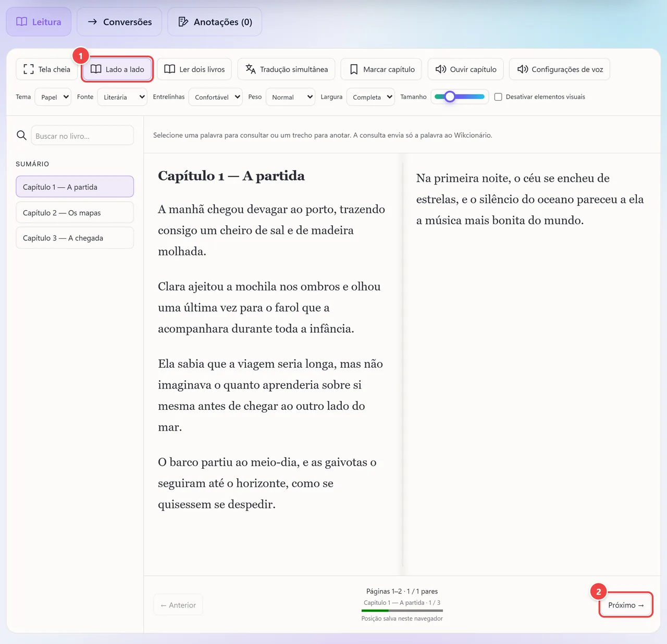
Task: Click the magnifier icon beside book search
Action: 21,136
